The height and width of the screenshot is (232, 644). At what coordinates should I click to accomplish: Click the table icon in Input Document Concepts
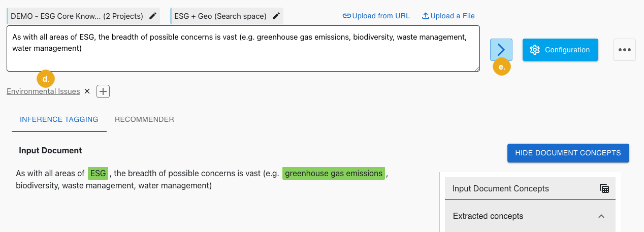[604, 188]
